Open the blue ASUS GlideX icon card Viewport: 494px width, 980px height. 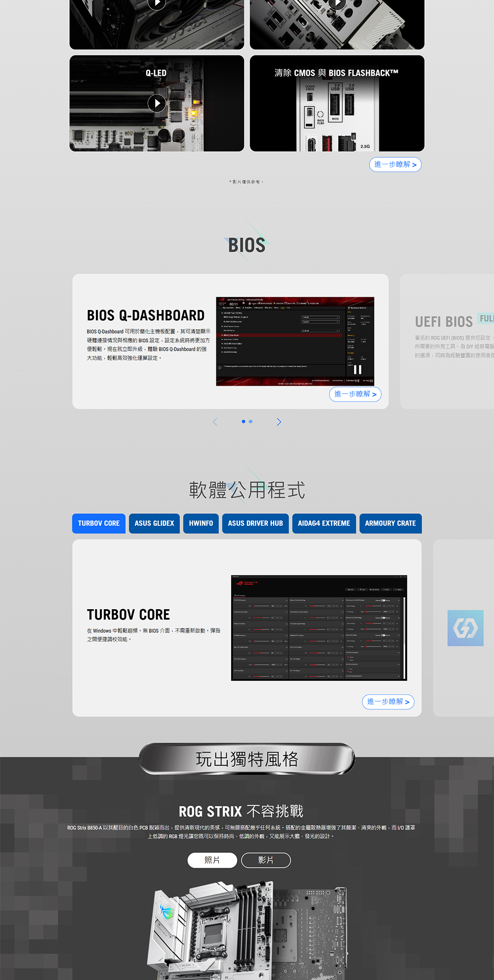(465, 628)
